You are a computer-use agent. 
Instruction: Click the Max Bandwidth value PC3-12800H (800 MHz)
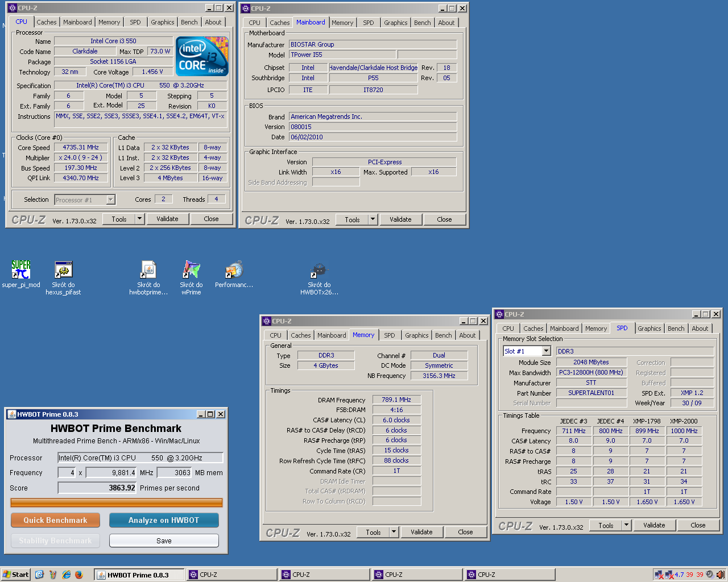coord(591,372)
